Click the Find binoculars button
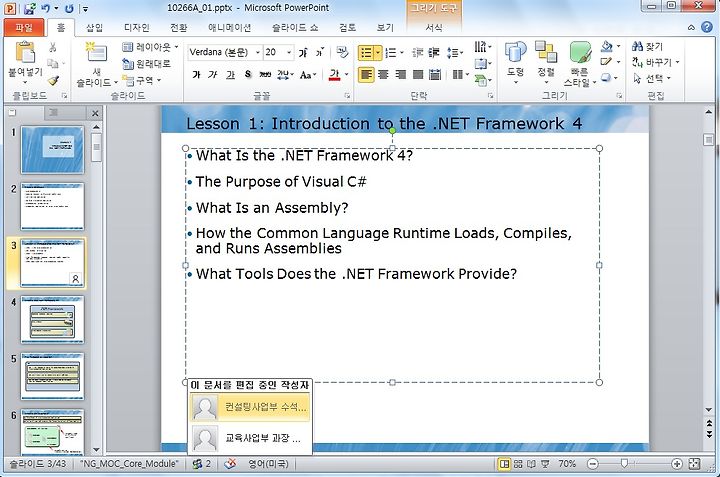This screenshot has width=720, height=477. click(x=647, y=46)
